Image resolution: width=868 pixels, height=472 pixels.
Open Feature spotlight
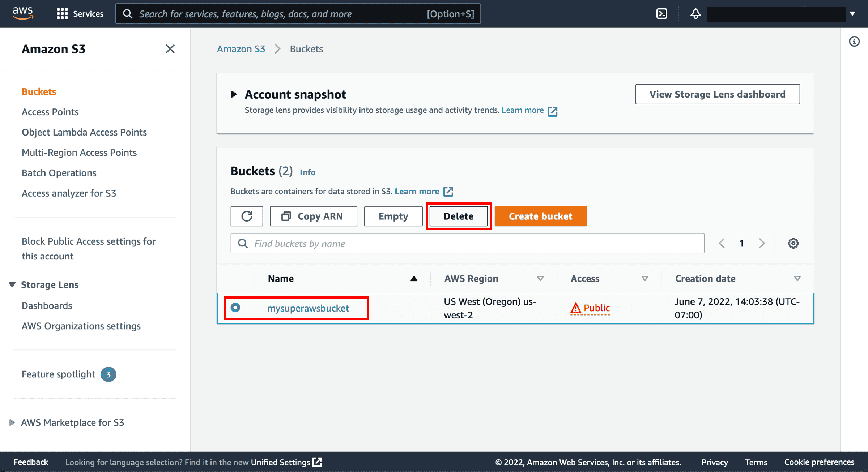[59, 374]
